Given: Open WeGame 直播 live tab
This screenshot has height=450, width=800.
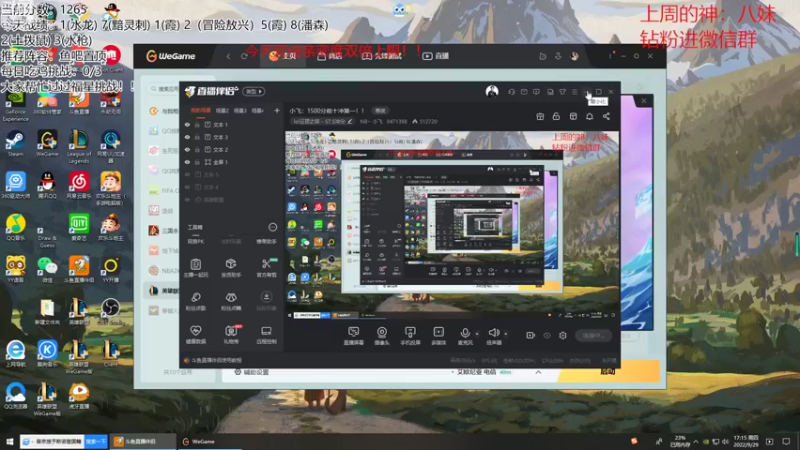Looking at the screenshot, I should (436, 56).
